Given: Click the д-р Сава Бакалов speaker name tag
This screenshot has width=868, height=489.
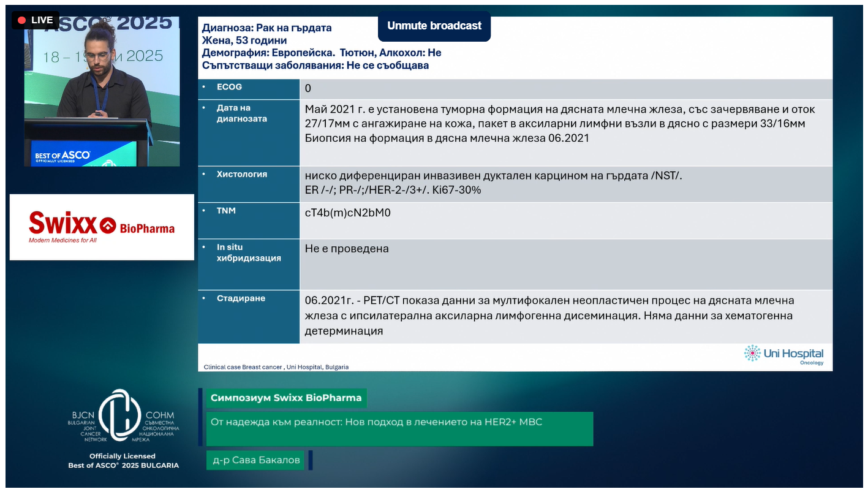Looking at the screenshot, I should 255,460.
